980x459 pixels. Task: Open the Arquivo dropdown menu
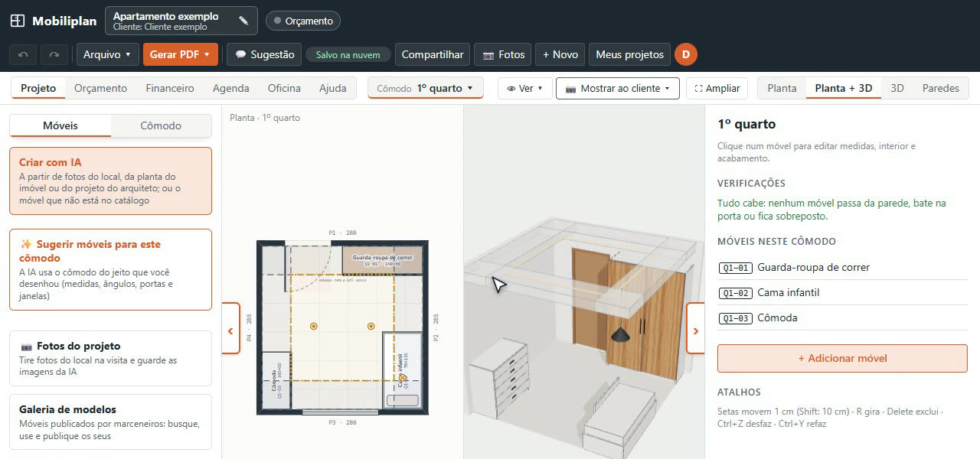[x=107, y=54]
